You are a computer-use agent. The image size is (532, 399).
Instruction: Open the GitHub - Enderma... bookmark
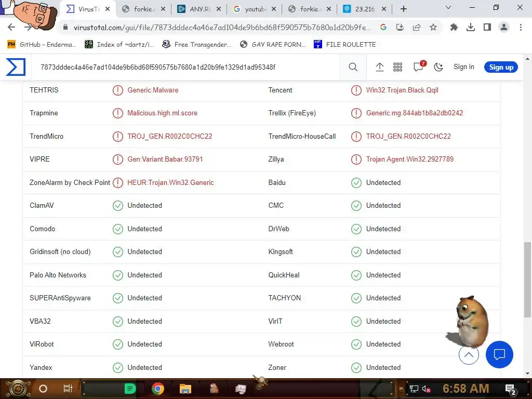[42, 45]
